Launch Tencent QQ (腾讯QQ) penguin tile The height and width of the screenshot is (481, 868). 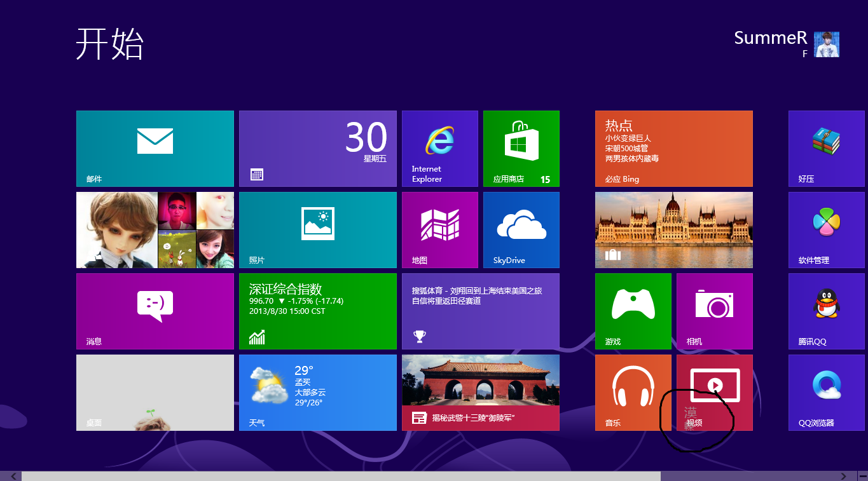tap(826, 311)
